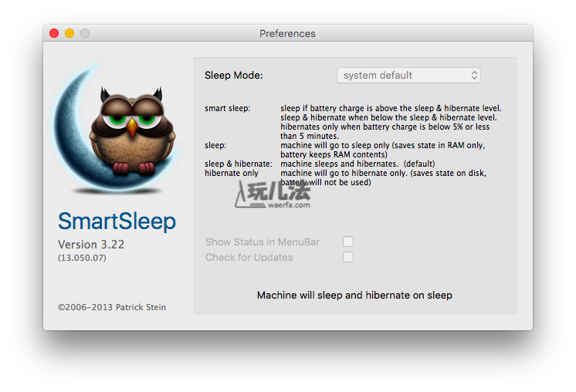
Task: Click the Preferences window title
Action: pyautogui.click(x=287, y=33)
